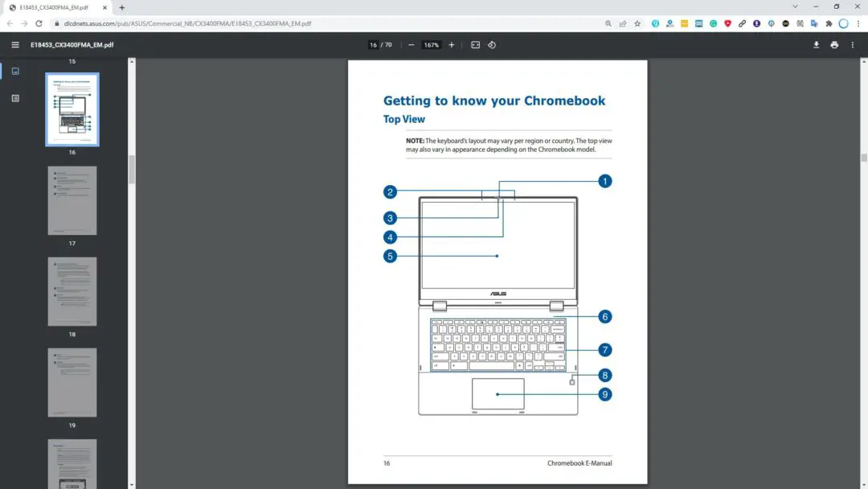Go back in browser history
Screen dimensions: 868x489
tap(10, 24)
